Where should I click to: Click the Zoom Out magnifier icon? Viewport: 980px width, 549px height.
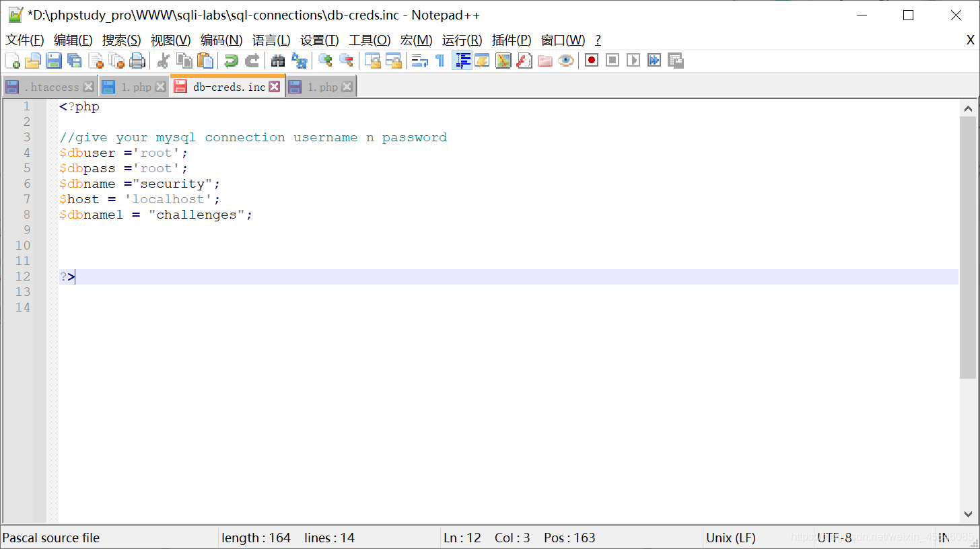pyautogui.click(x=346, y=61)
